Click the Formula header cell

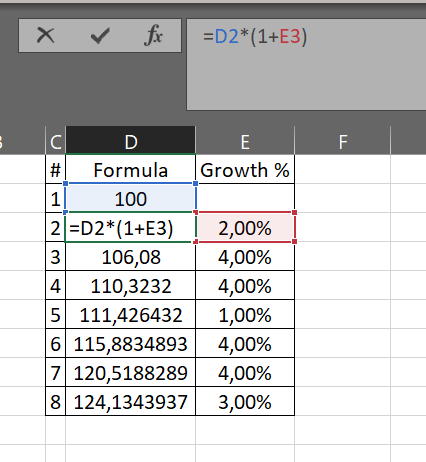(x=131, y=170)
